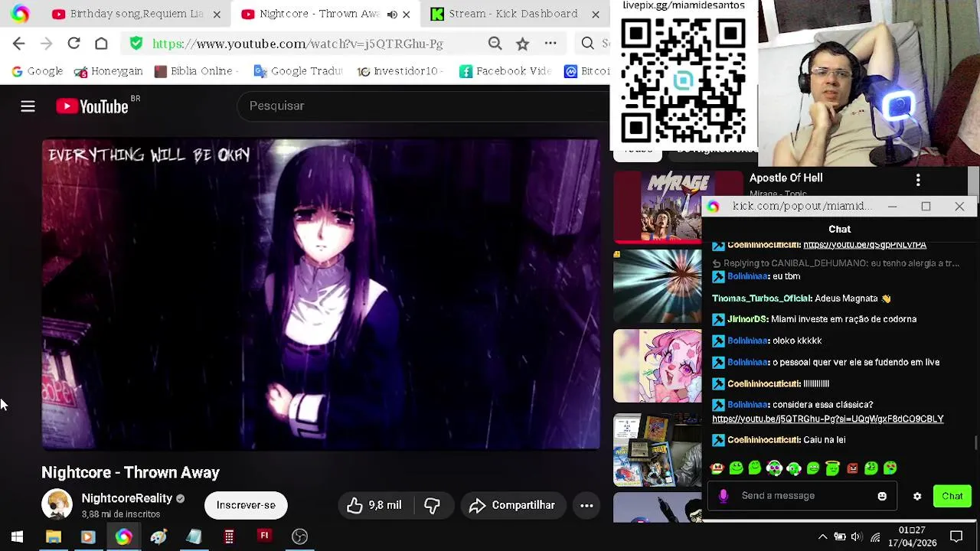Click the Apostle Of Hell video title
Screen dimensions: 980x551
(786, 178)
